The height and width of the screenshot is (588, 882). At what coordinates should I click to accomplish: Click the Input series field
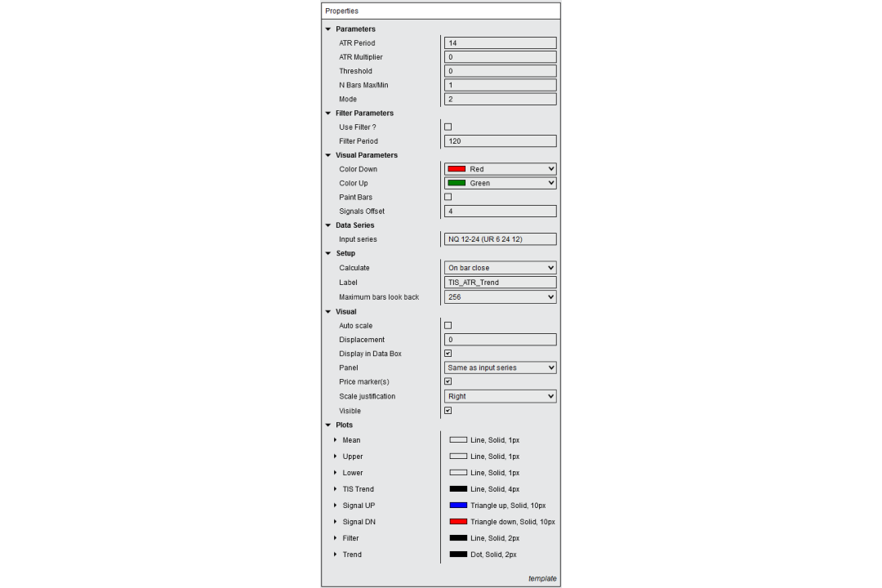(500, 239)
